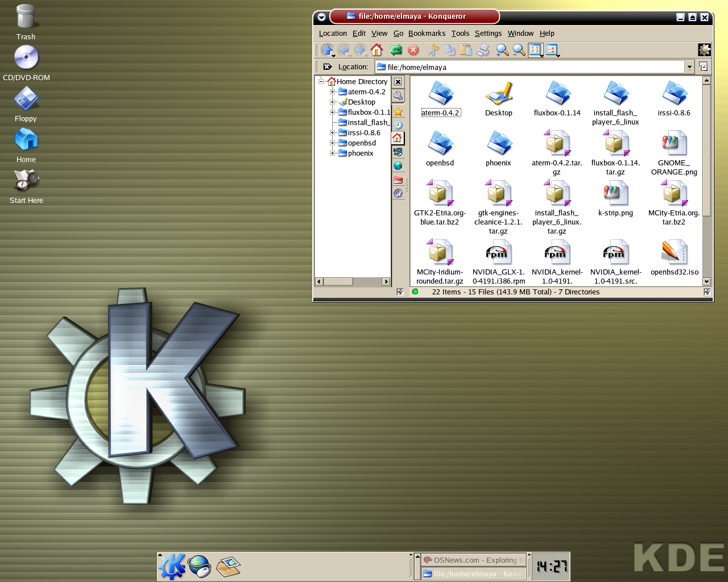
Task: Open the Location menu
Action: [333, 34]
